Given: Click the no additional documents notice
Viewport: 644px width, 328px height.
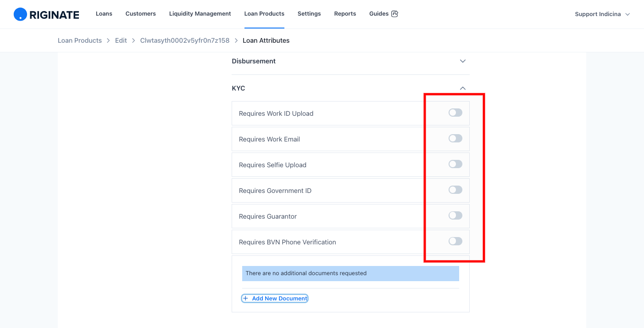Looking at the screenshot, I should [x=350, y=273].
